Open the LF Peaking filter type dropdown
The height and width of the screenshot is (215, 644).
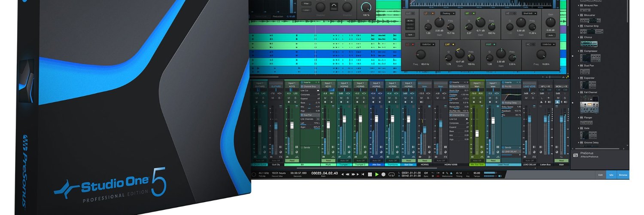click(x=448, y=13)
